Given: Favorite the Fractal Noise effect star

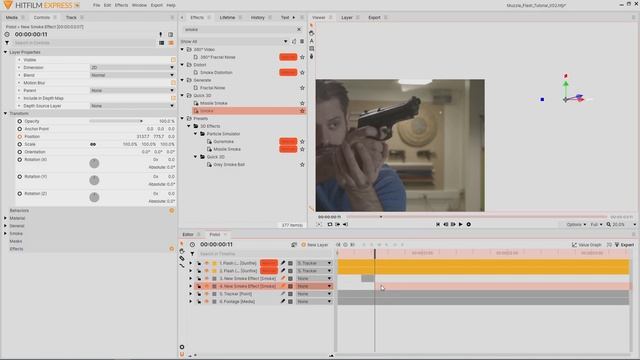Looking at the screenshot, I should point(302,88).
